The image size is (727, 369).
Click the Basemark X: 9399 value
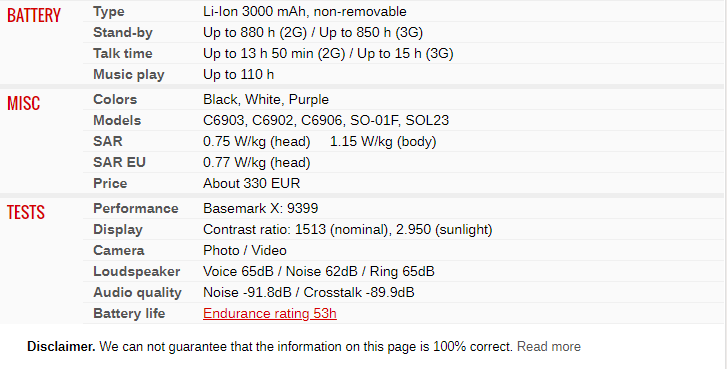click(x=261, y=209)
